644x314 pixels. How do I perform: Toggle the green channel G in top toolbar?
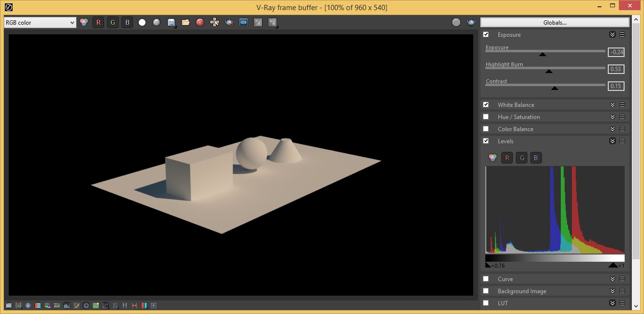tap(113, 22)
